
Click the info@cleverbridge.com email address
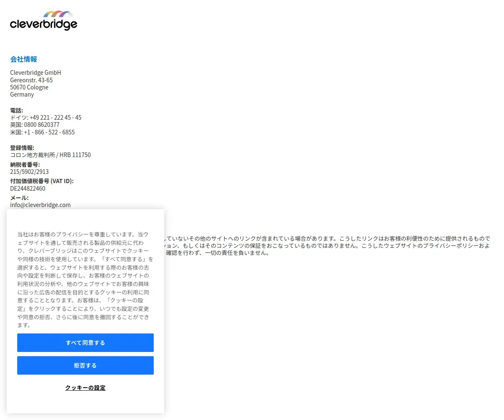pos(40,205)
